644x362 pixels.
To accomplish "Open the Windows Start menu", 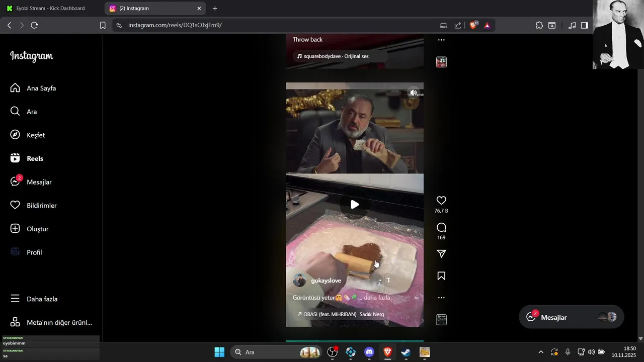I will point(219,352).
